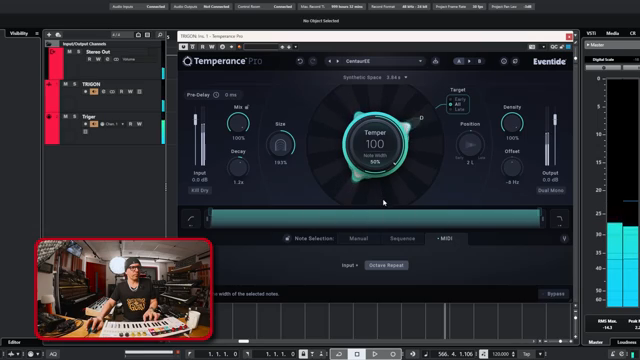This screenshot has height=360, width=640.
Task: Toggle the Note Selection lock icon
Action: 287,239
